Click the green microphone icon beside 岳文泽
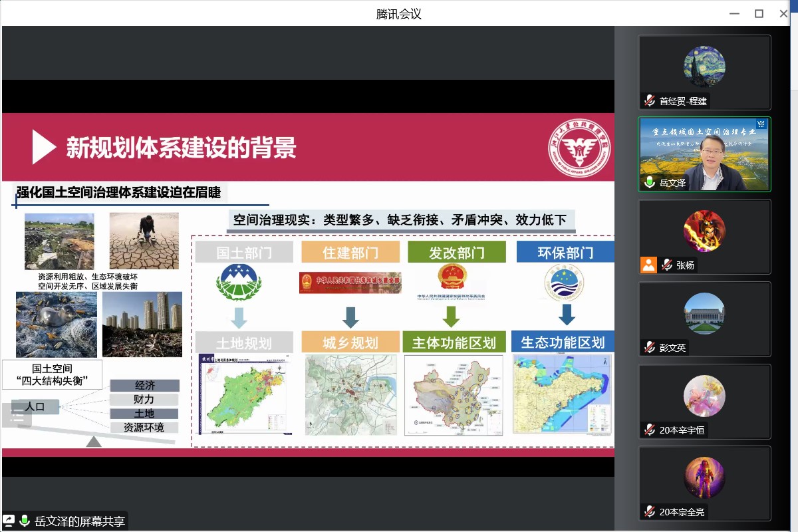Image resolution: width=798 pixels, height=532 pixels. (x=650, y=182)
